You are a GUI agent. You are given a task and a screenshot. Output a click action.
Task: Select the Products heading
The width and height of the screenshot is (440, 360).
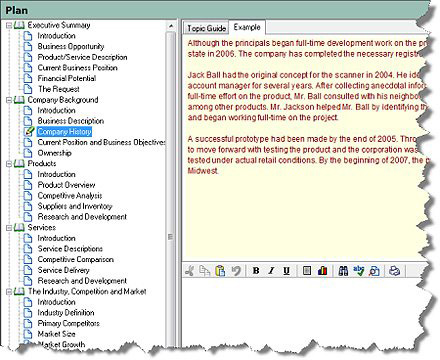(x=42, y=164)
